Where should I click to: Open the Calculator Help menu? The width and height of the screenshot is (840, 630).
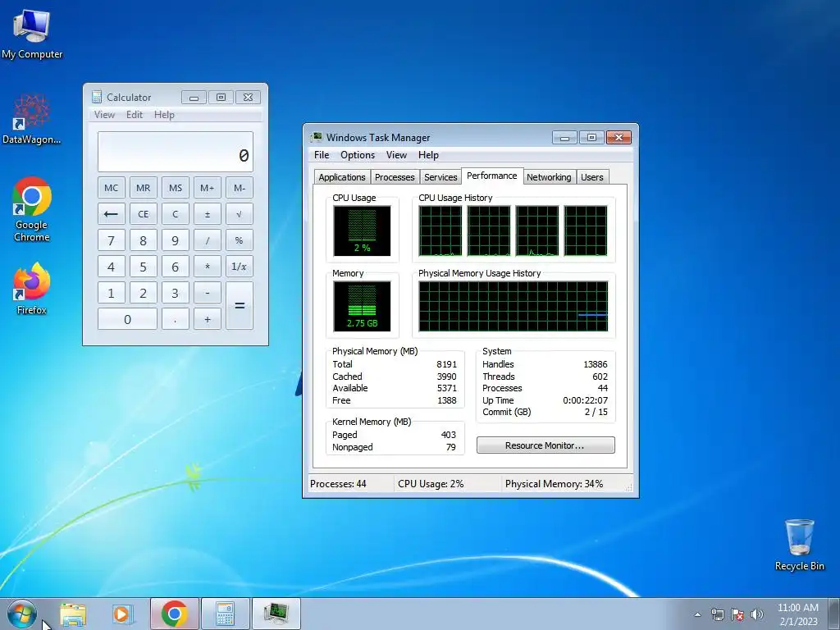pos(164,115)
